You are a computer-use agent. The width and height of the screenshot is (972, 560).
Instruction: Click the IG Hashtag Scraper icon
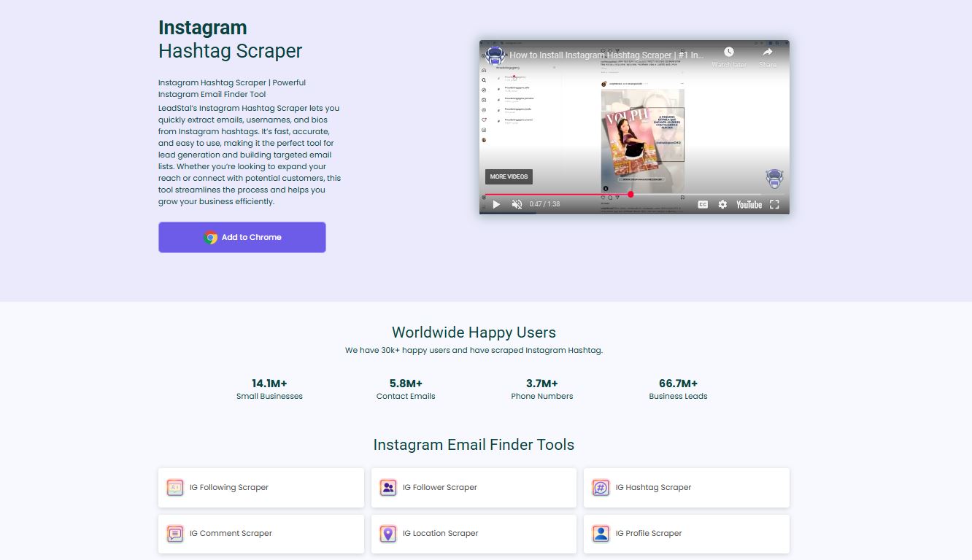pos(601,488)
